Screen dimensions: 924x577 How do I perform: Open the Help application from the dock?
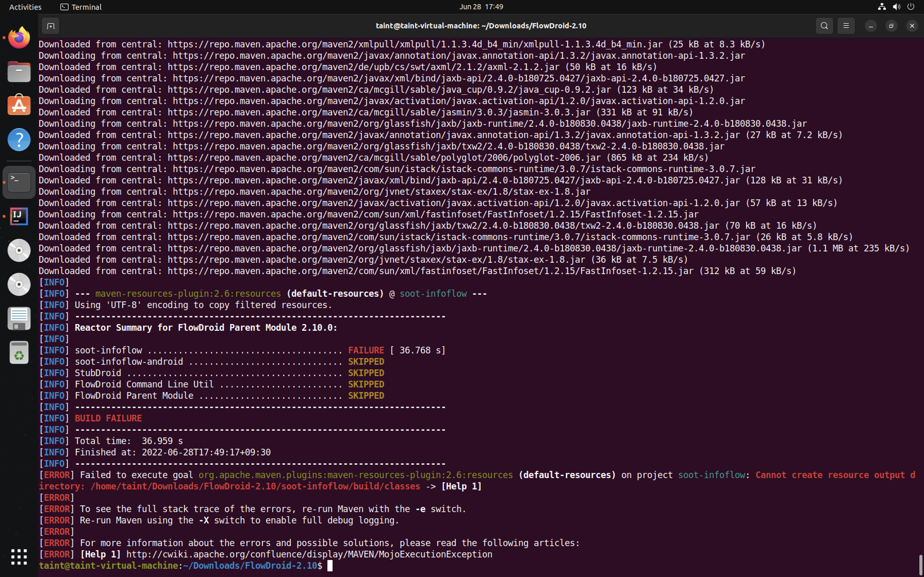(x=19, y=139)
